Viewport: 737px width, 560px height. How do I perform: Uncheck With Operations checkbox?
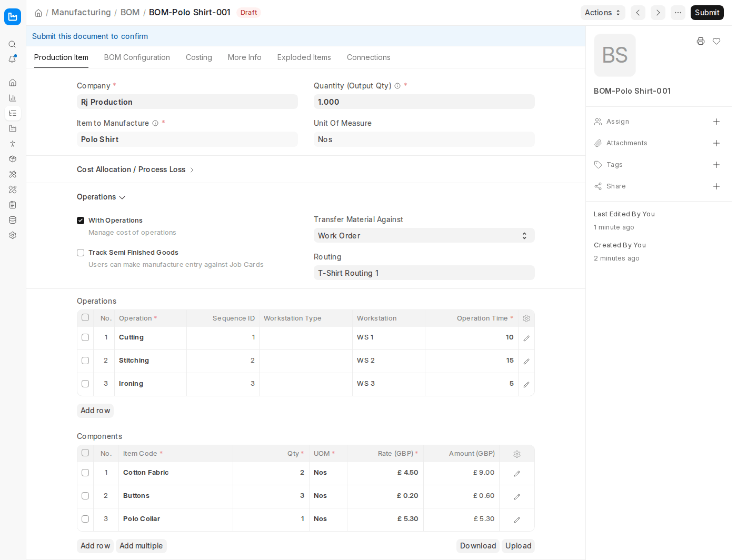(x=81, y=221)
